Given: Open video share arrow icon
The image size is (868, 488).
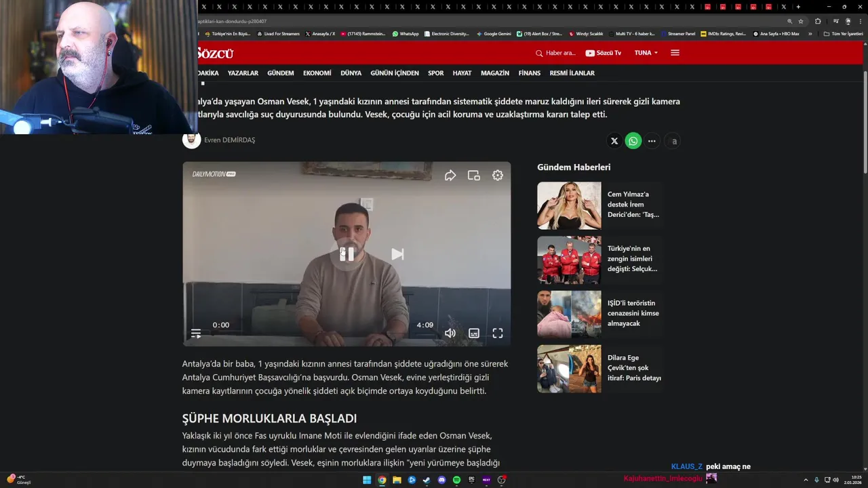Looking at the screenshot, I should coord(450,176).
